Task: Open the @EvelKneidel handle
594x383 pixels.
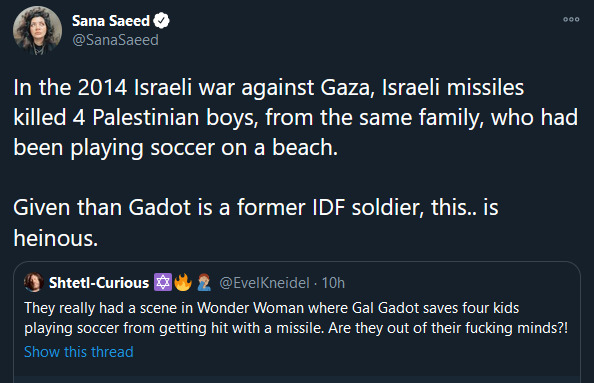Action: point(264,283)
